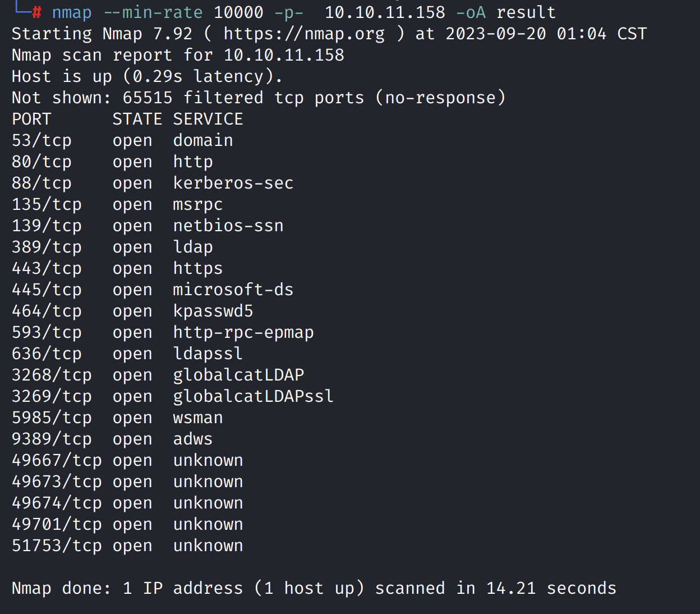
Task: Click the STATE column header
Action: pos(137,119)
